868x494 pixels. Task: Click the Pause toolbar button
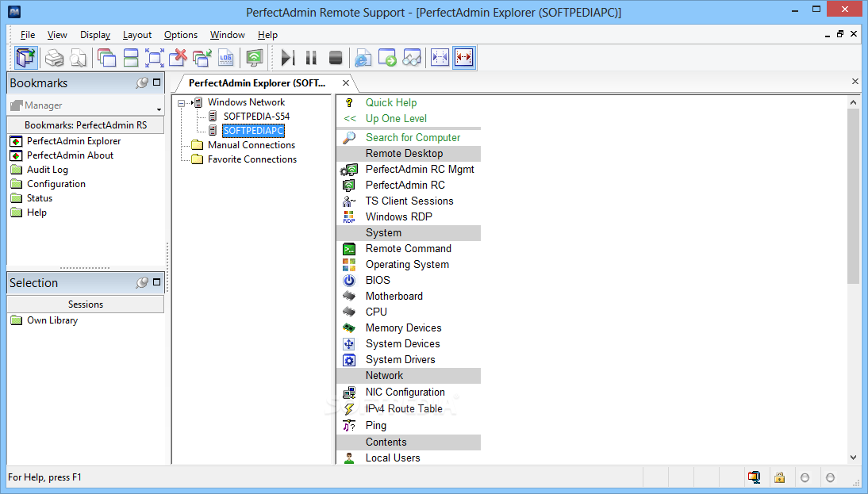tap(311, 58)
